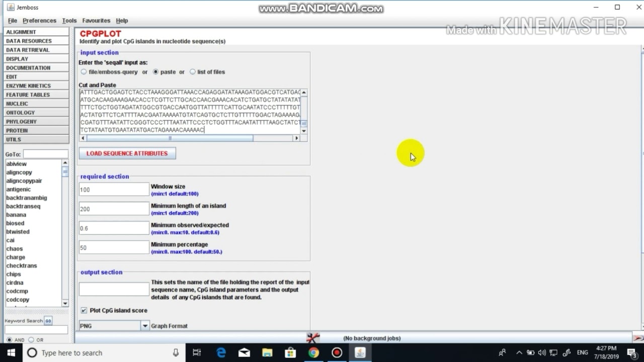Select antigenic in the program list

tap(19, 190)
